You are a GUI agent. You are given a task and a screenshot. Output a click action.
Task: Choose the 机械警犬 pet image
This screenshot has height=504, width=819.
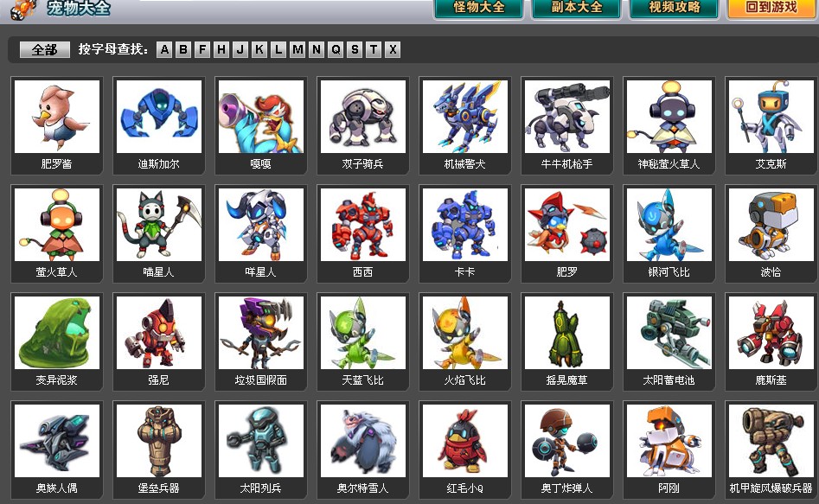tap(465, 117)
